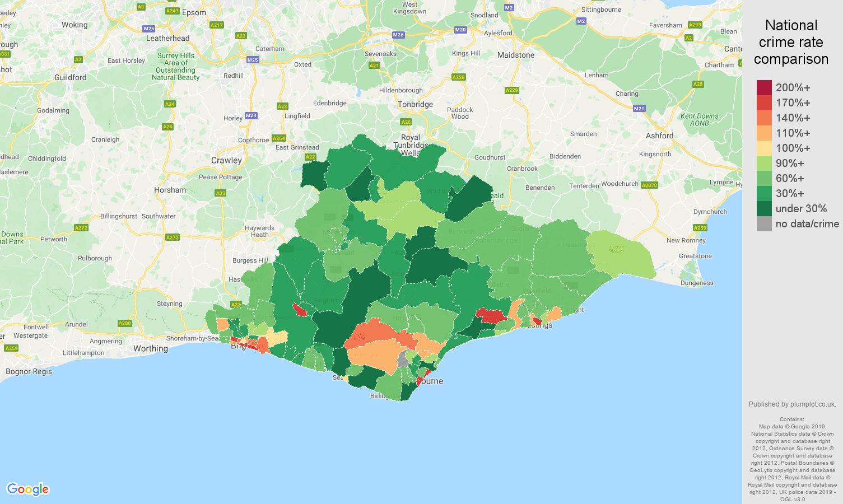The image size is (843, 504).
Task: Click the Crawley town label
Action: (x=226, y=160)
